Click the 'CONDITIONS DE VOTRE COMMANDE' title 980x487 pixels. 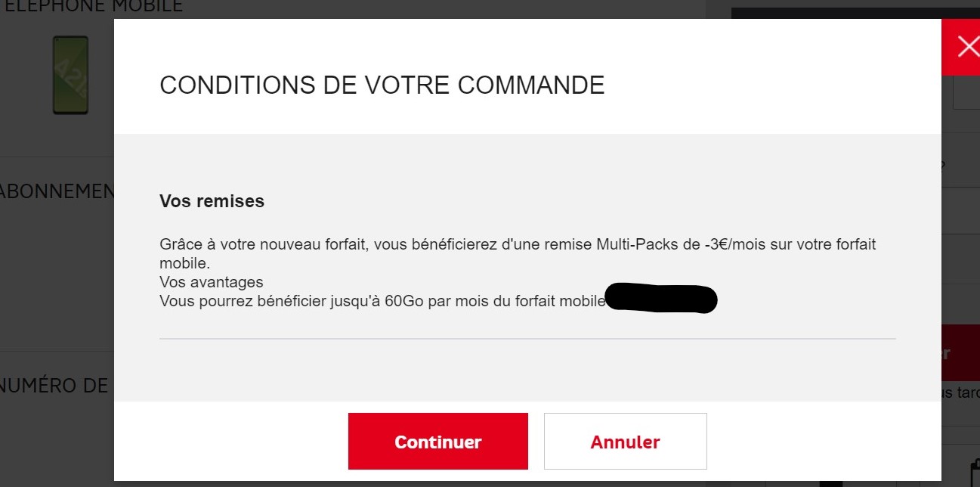pyautogui.click(x=382, y=85)
